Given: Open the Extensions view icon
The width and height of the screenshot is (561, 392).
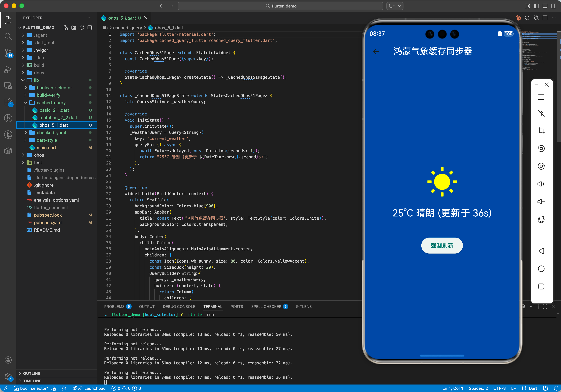Looking at the screenshot, I should (x=8, y=102).
